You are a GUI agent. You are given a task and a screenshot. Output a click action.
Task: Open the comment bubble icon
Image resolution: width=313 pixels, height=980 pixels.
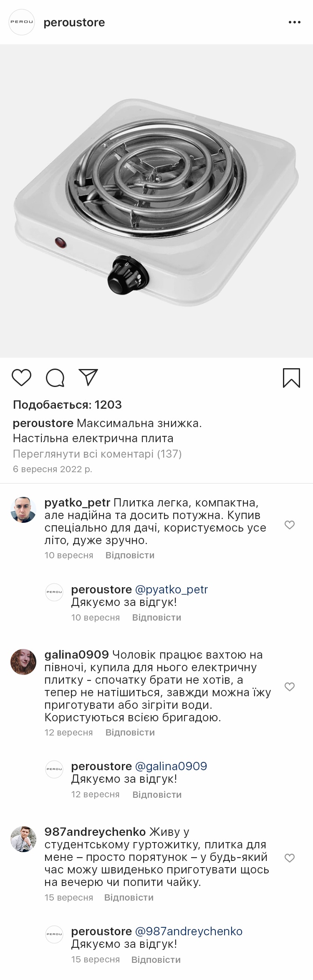pos(55,378)
